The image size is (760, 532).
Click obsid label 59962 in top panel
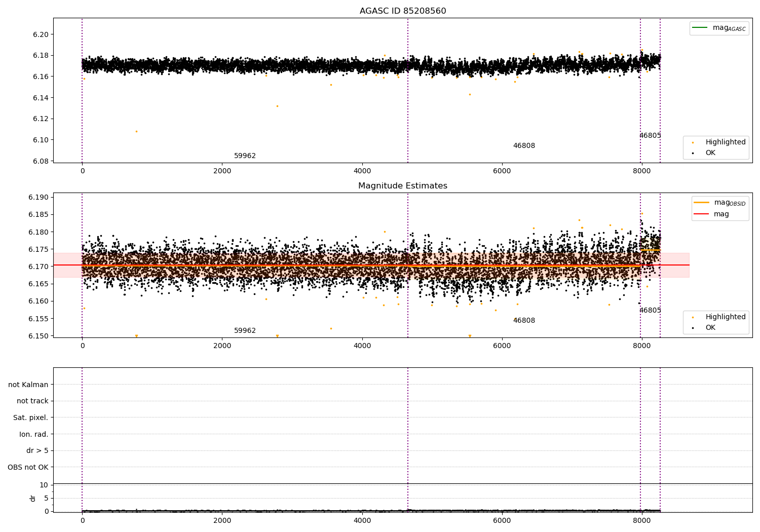coord(245,156)
